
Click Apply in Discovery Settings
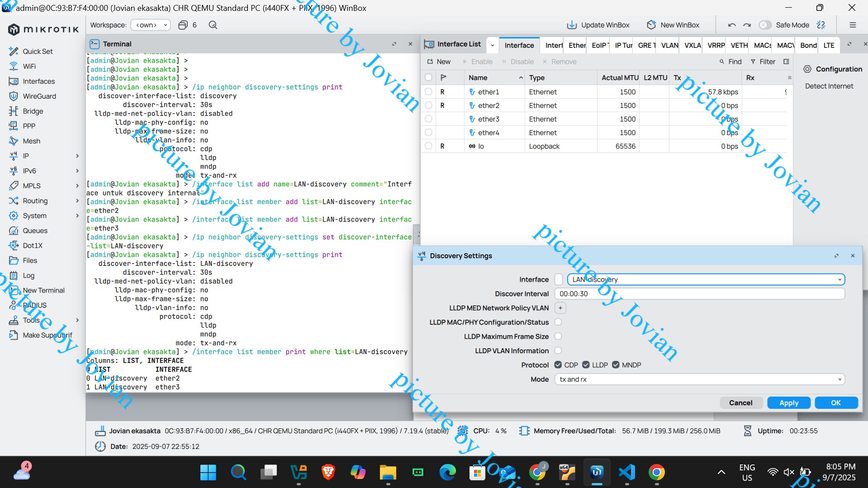[x=788, y=403]
